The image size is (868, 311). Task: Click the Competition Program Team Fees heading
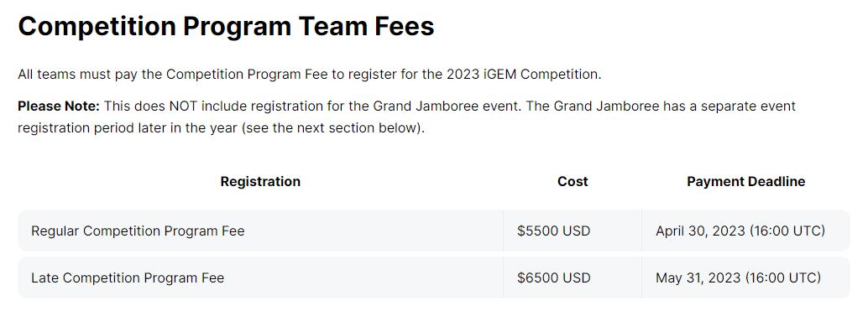226,27
